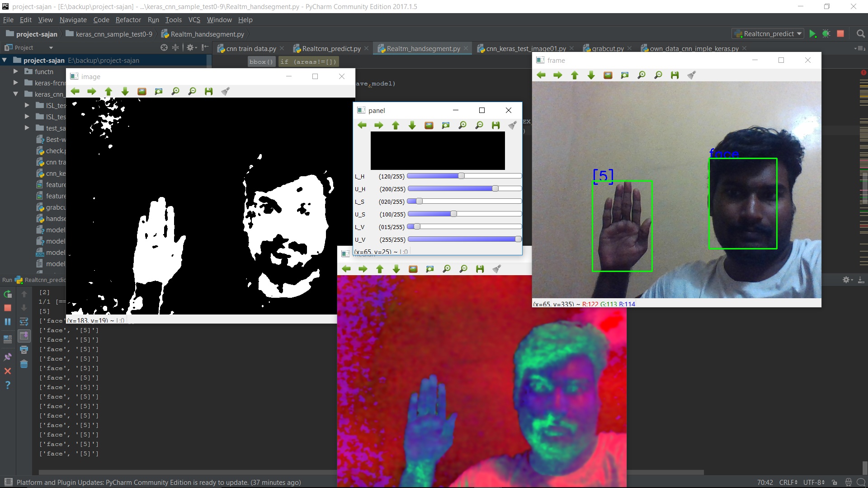Stop the running process with red square
868x488 pixels.
840,34
